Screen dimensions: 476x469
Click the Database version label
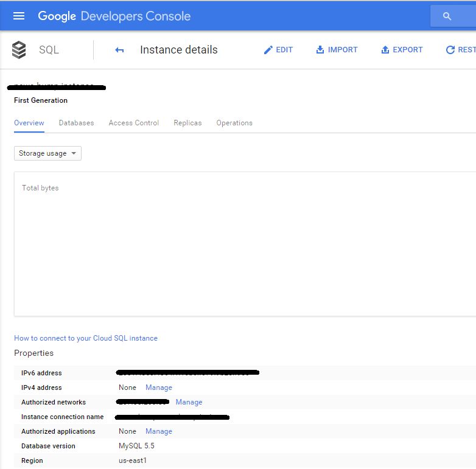(x=48, y=446)
